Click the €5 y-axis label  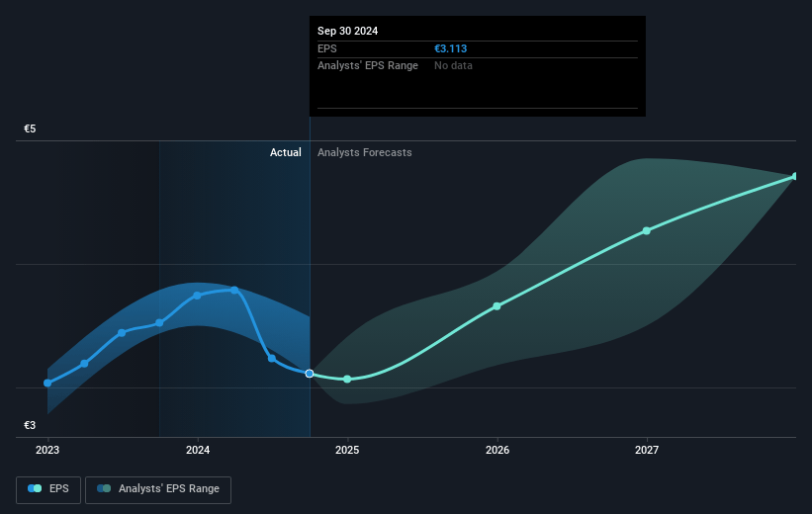pos(30,128)
